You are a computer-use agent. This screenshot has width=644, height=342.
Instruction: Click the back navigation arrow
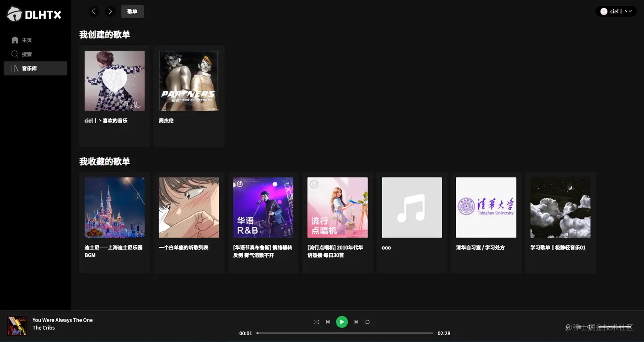(x=94, y=12)
